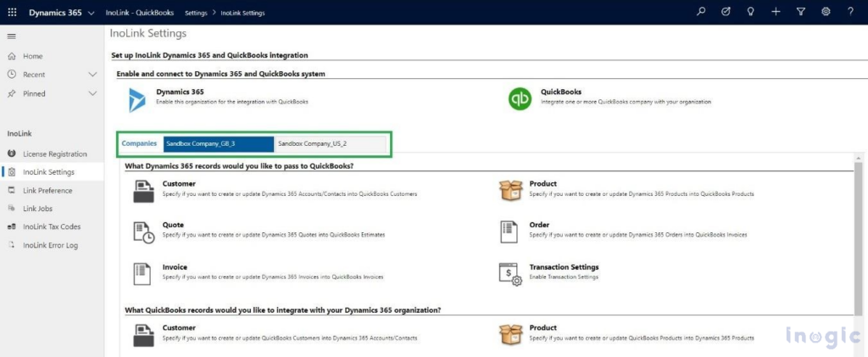Open the advanced find filter icon

click(800, 12)
